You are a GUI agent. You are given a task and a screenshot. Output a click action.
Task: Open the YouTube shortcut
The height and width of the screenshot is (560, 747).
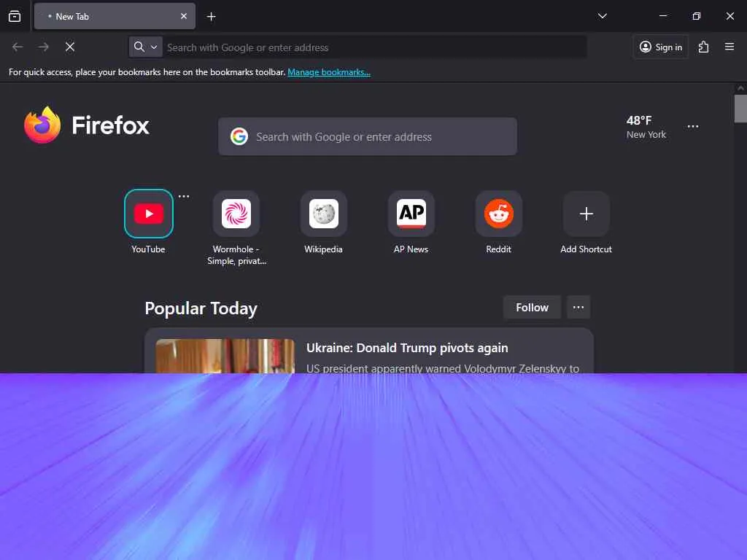click(149, 214)
